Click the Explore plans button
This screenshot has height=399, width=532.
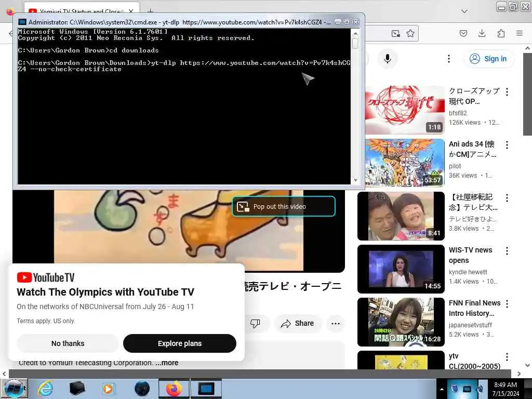(x=179, y=343)
